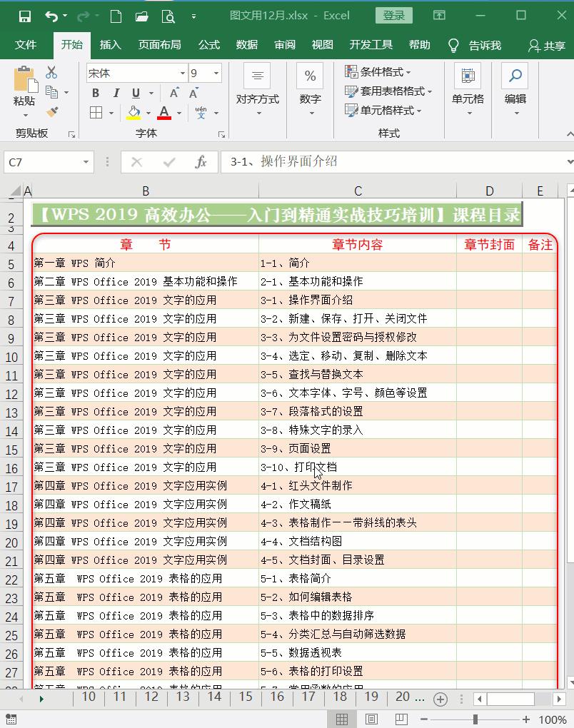Click the 登录 sign-in button
This screenshot has height=728, width=574.
(393, 14)
